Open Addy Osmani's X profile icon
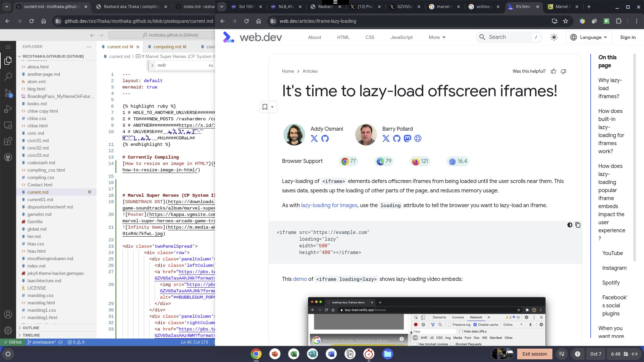 pyautogui.click(x=314, y=138)
